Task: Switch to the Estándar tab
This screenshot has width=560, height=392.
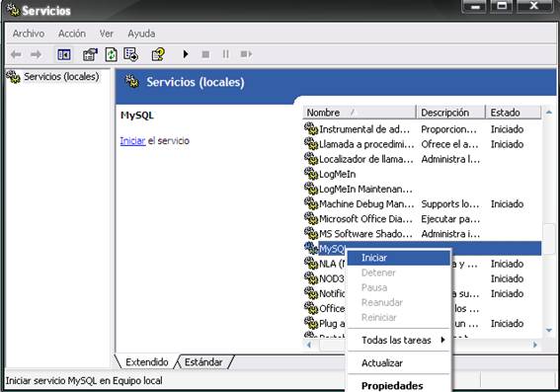Action: (203, 362)
